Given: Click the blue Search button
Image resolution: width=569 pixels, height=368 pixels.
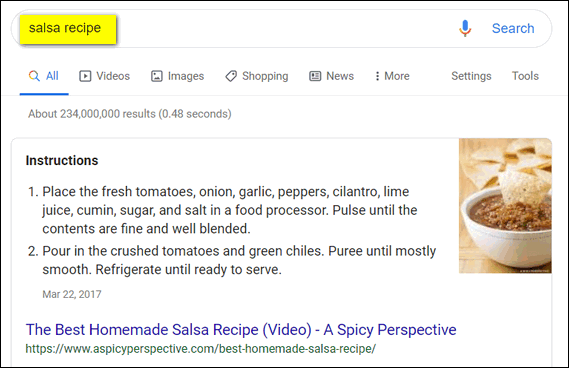Looking at the screenshot, I should click(513, 28).
